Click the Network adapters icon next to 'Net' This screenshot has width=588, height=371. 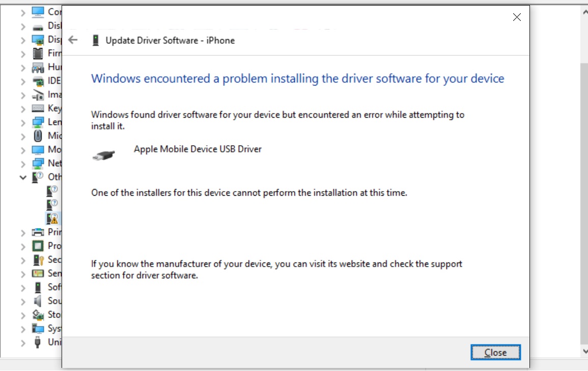(x=38, y=164)
